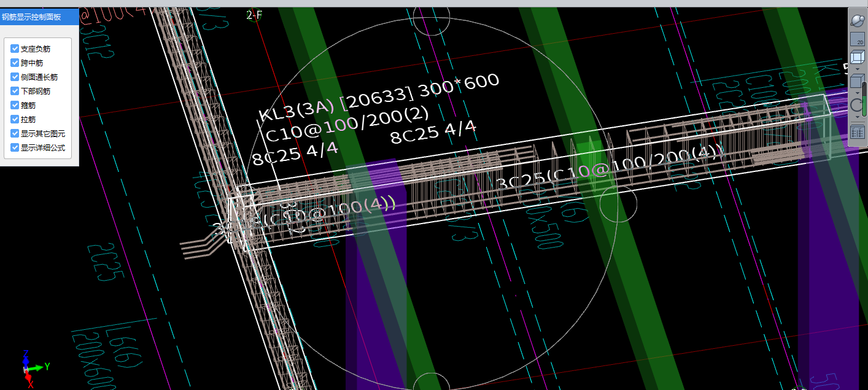
Task: Click the 3C25(C10@100/200(4)) annotation
Action: pyautogui.click(x=610, y=167)
